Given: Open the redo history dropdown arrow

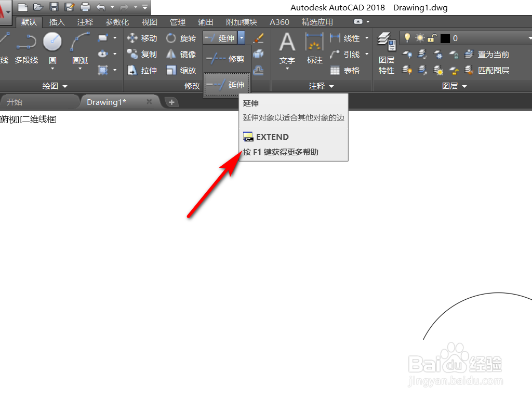Looking at the screenshot, I should click(136, 7).
